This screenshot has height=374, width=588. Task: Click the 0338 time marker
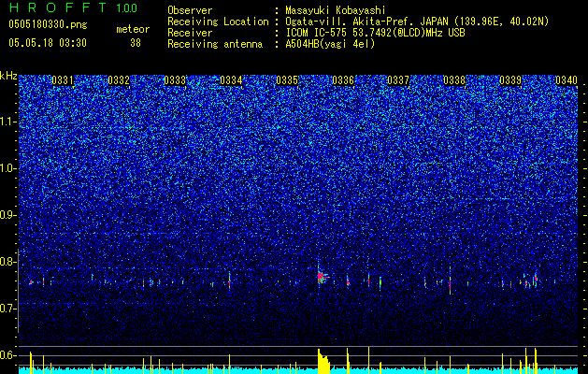click(454, 80)
